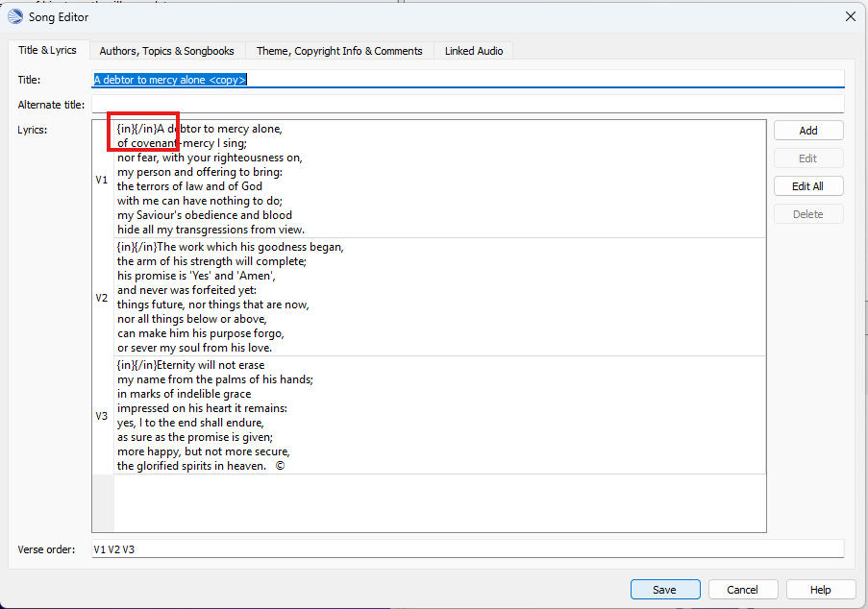Close the Song Editor dialog

[850, 15]
